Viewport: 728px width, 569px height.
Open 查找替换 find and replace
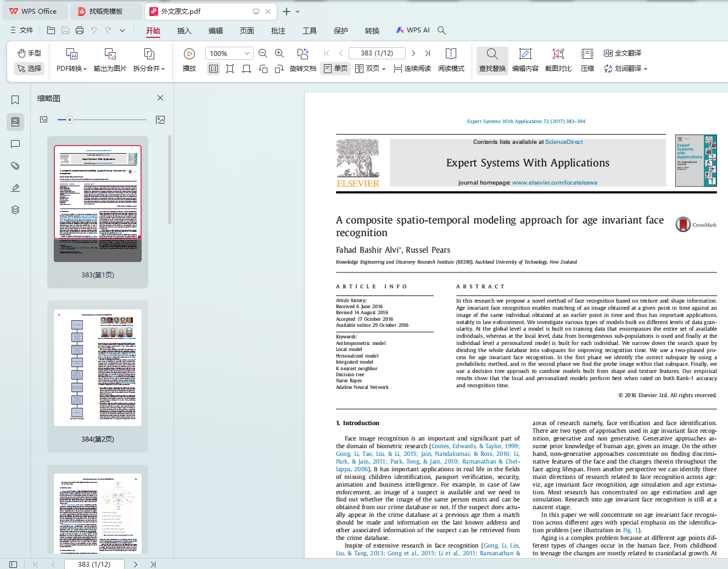492,60
